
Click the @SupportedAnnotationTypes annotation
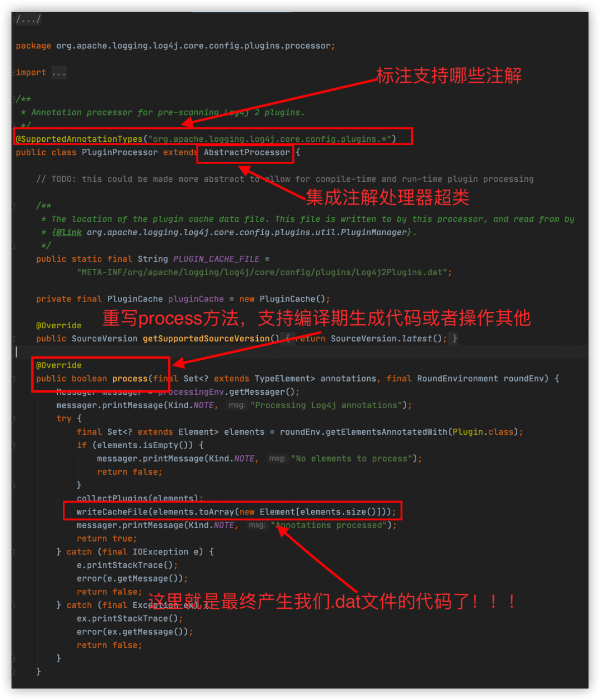click(x=79, y=139)
